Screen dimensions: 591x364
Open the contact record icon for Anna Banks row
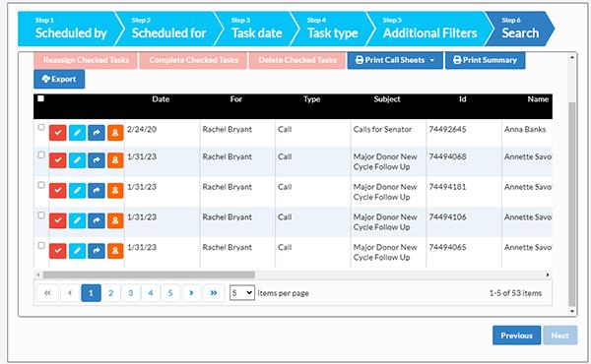[115, 133]
